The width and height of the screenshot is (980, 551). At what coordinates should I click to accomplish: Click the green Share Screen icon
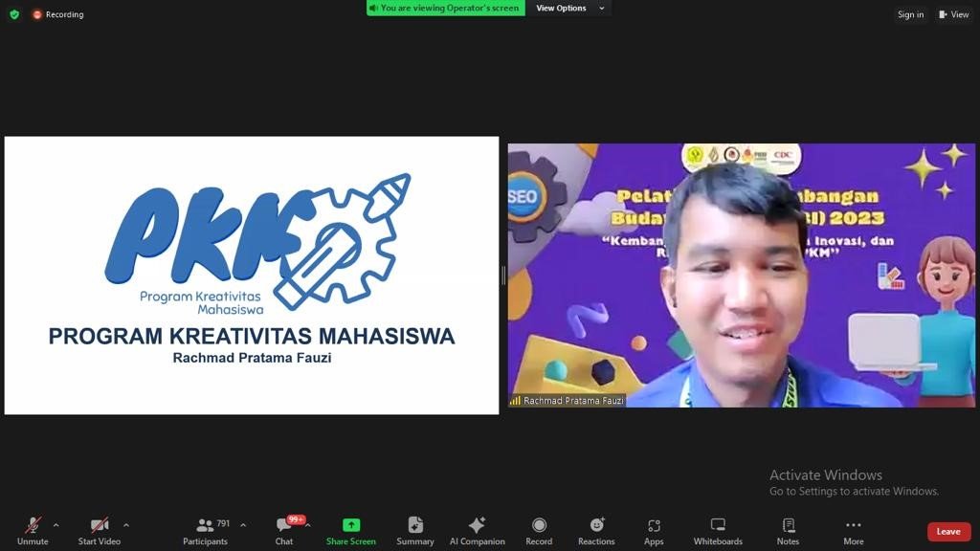point(351,525)
